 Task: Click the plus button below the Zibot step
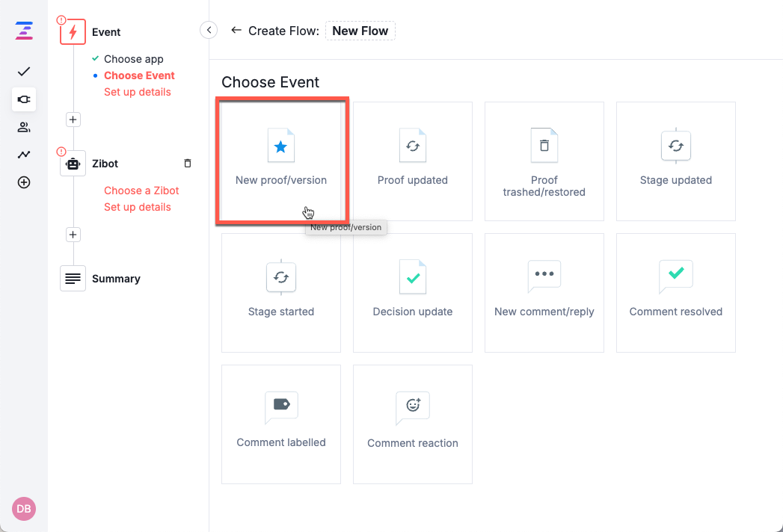73,234
